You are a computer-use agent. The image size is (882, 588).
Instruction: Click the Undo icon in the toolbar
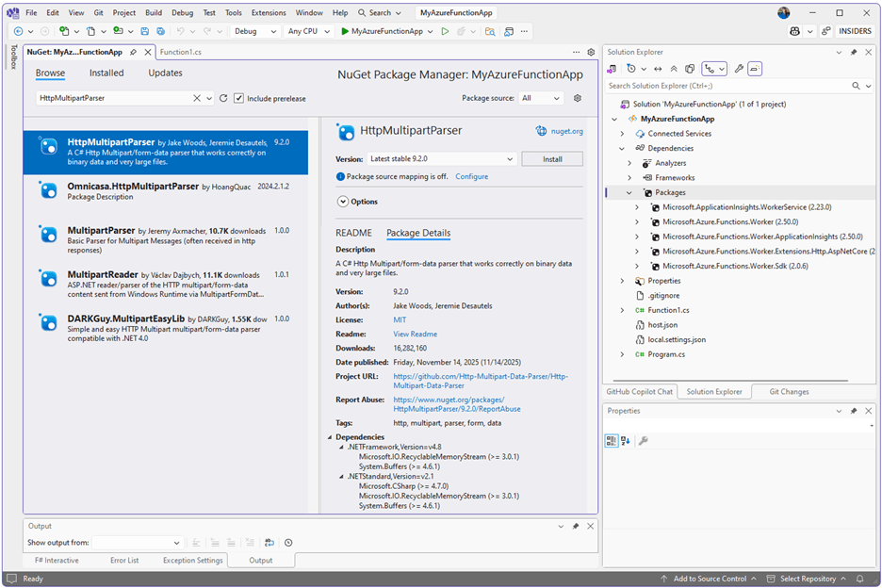point(180,31)
